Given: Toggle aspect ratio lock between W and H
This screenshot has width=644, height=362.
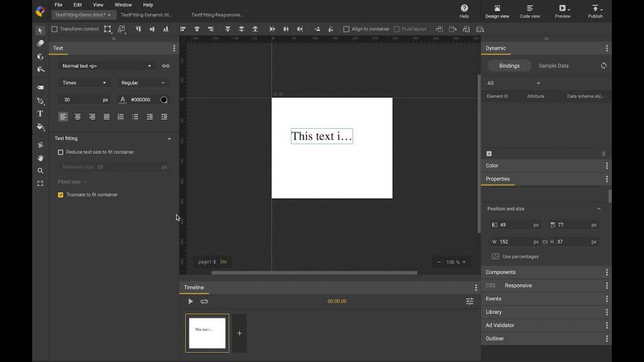Looking at the screenshot, I should click(x=545, y=242).
